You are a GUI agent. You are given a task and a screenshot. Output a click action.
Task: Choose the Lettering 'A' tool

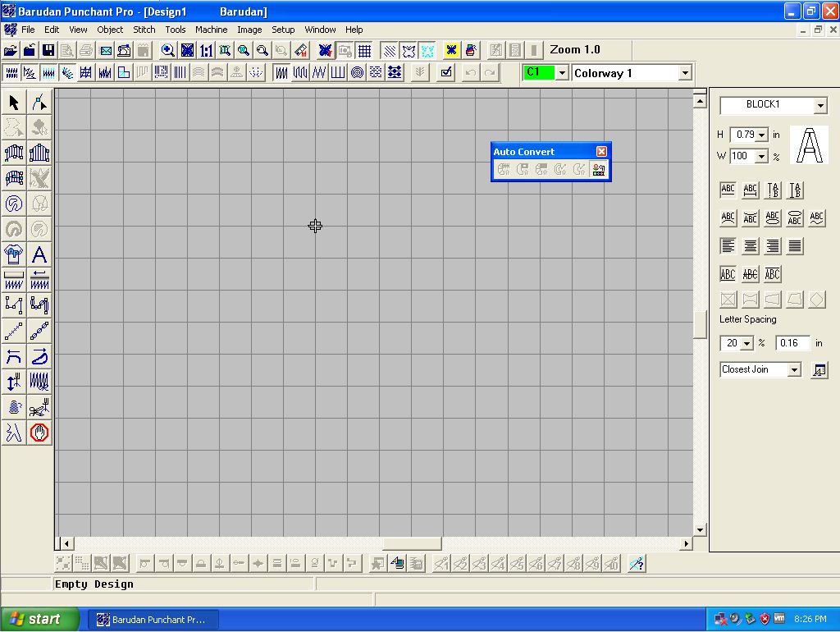(x=39, y=254)
